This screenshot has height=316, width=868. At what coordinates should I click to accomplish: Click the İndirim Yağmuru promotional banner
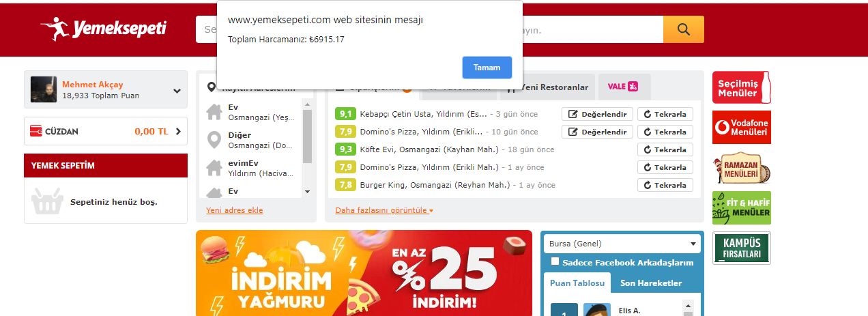pyautogui.click(x=364, y=273)
